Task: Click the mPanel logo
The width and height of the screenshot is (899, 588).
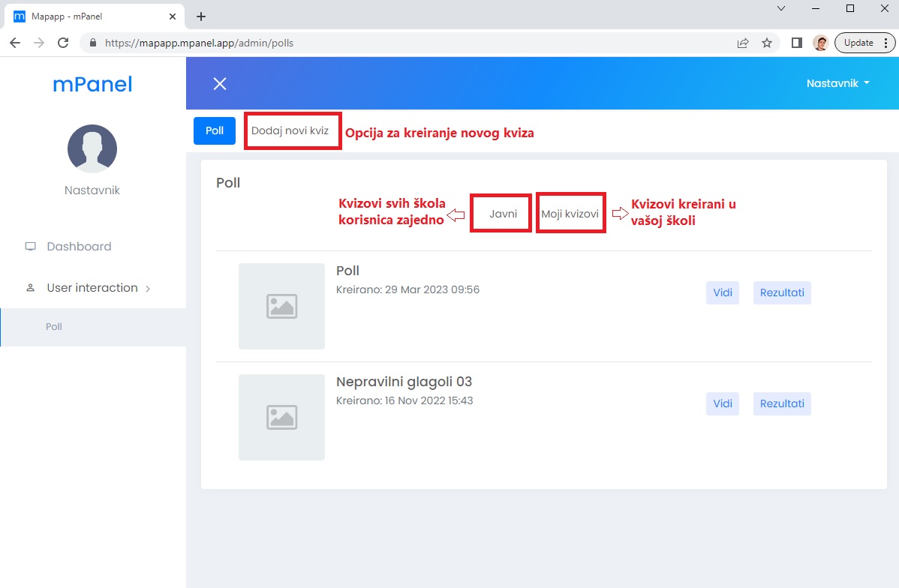Action: tap(92, 84)
